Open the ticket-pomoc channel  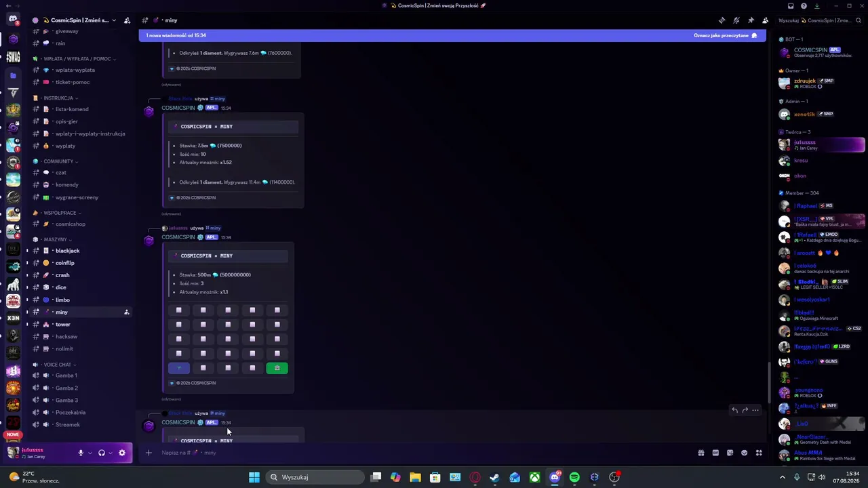pyautogui.click(x=80, y=82)
